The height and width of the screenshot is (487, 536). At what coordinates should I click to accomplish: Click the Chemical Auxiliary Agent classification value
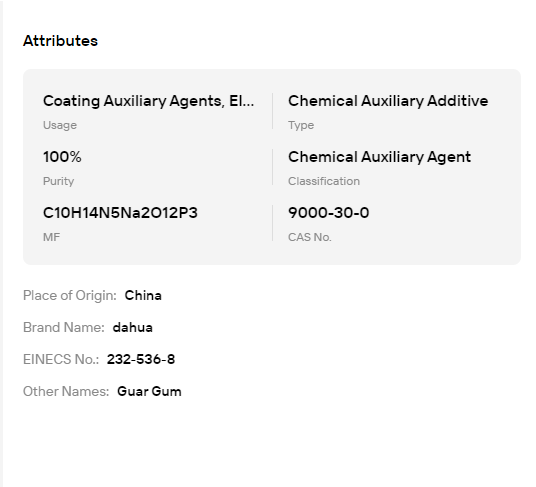tap(379, 157)
